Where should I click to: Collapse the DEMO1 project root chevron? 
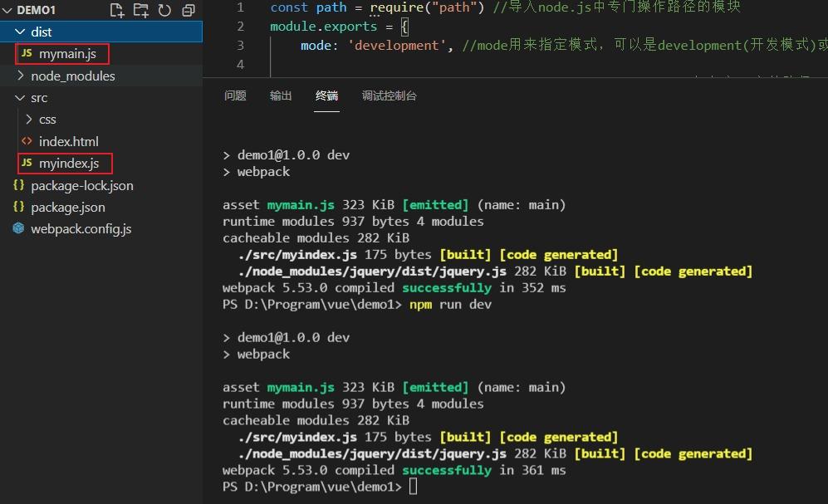[7, 10]
